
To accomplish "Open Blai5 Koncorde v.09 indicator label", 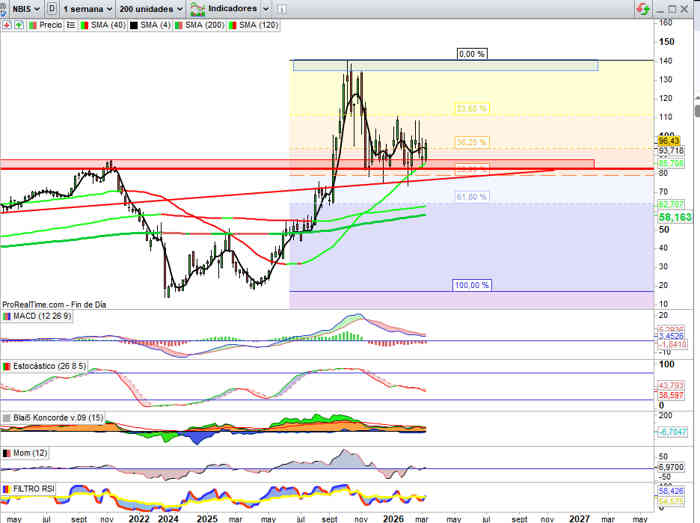I will pyautogui.click(x=54, y=417).
